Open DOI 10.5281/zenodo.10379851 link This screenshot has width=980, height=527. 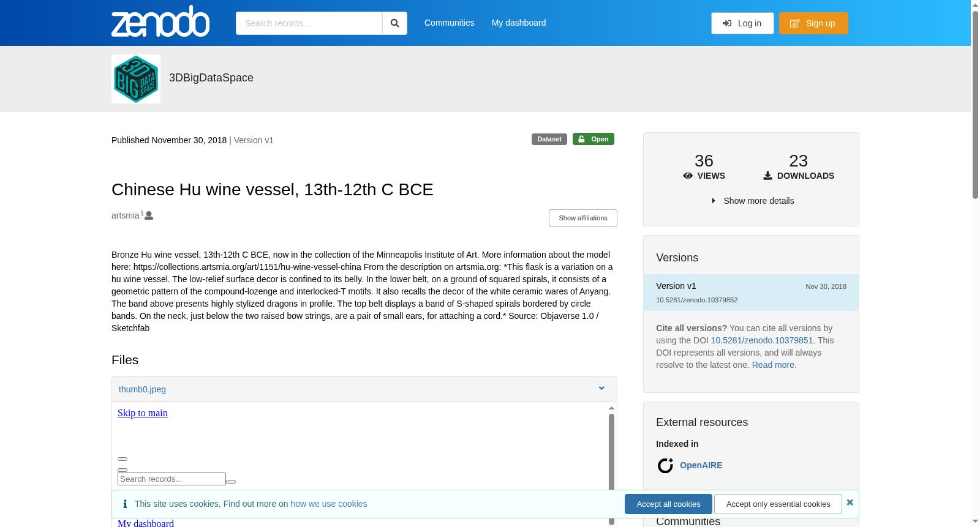coord(762,340)
